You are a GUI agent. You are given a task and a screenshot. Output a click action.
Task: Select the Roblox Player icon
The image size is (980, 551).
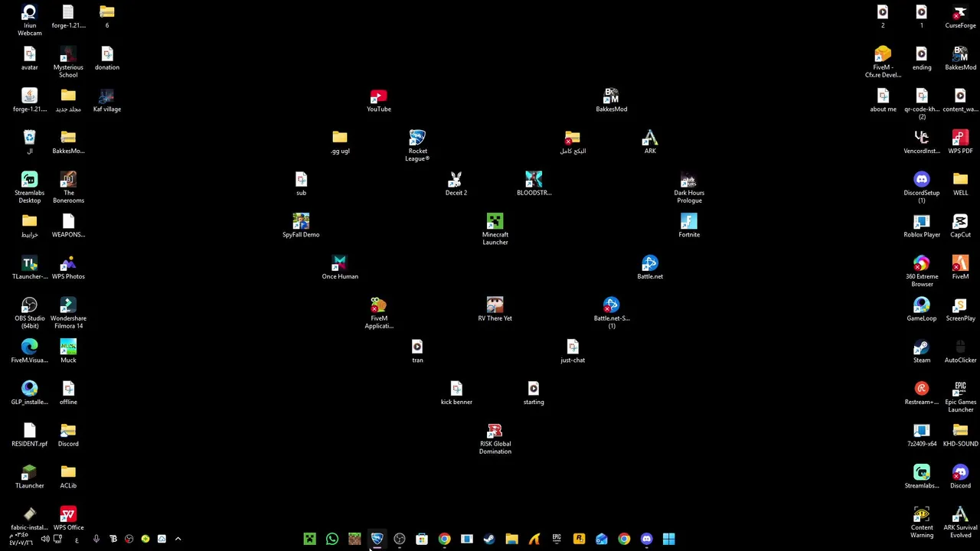921,226
